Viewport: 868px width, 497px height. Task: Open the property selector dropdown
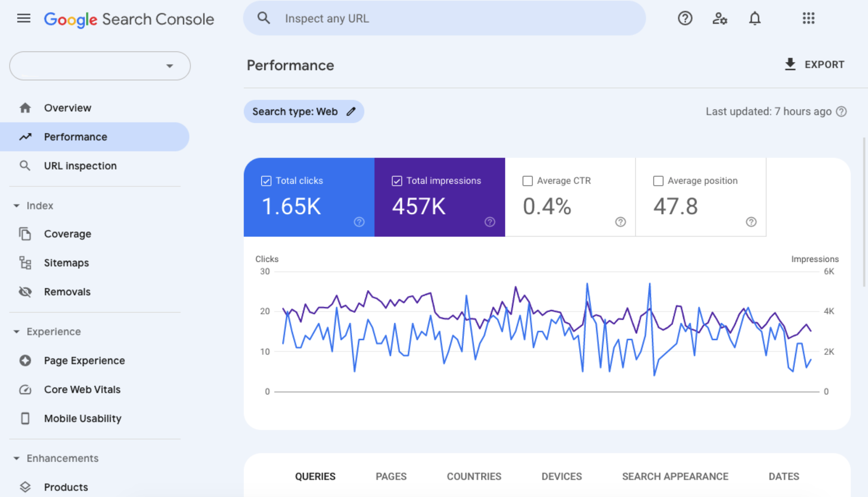tap(170, 66)
